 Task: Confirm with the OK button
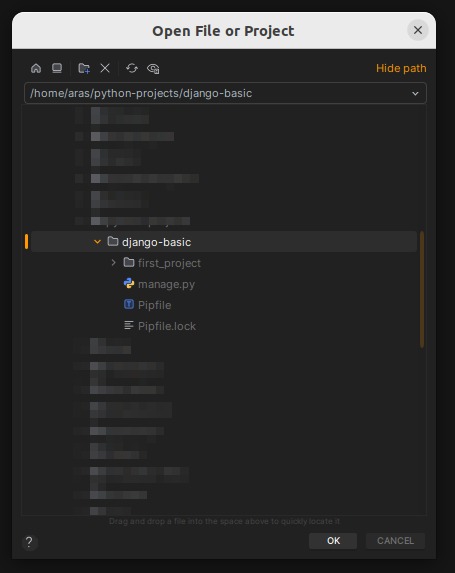point(333,540)
